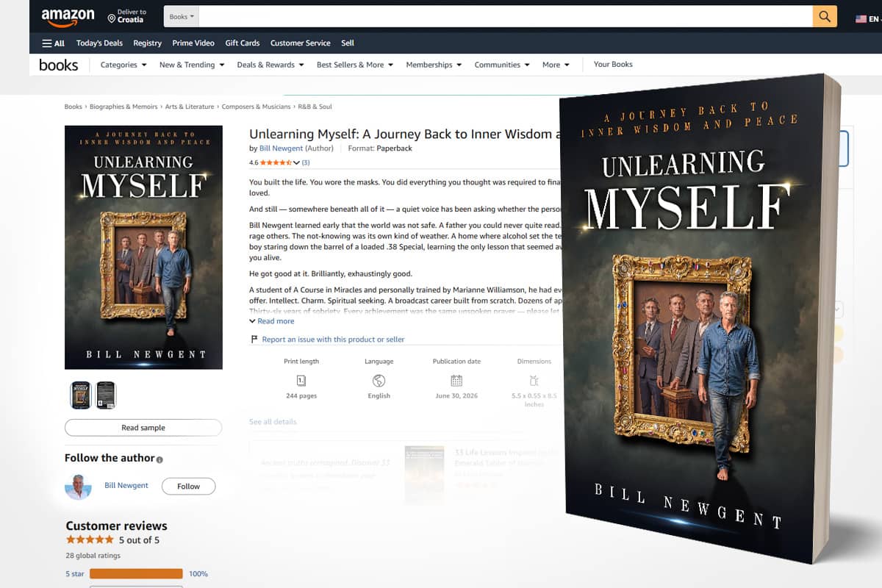Click the Read sample button
Image resolution: width=882 pixels, height=588 pixels.
click(143, 428)
